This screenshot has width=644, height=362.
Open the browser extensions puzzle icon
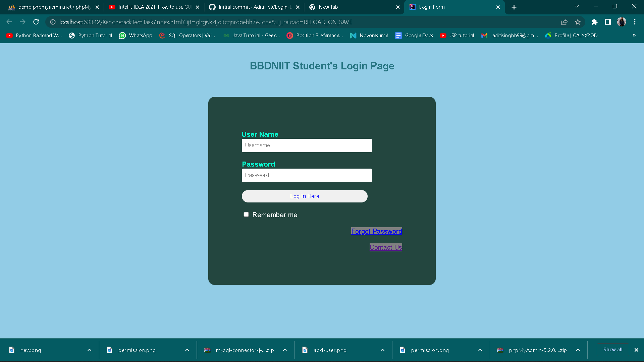(x=594, y=22)
